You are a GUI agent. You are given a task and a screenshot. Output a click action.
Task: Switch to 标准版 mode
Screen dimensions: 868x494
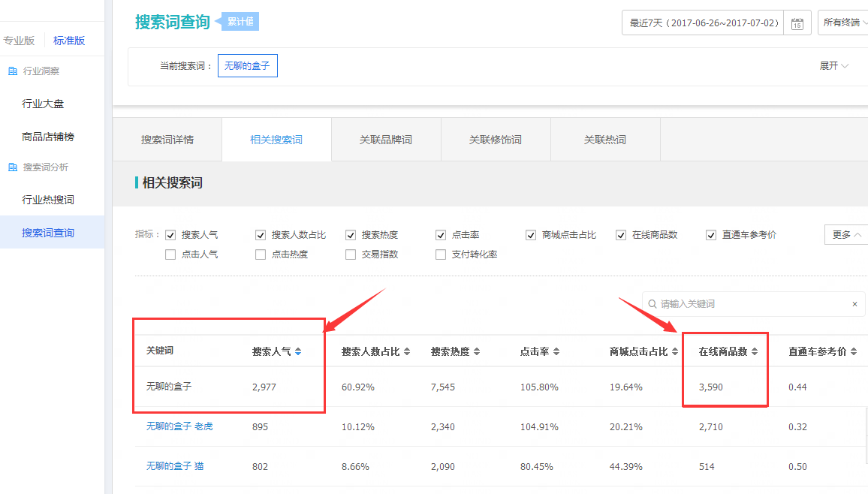pyautogui.click(x=68, y=40)
